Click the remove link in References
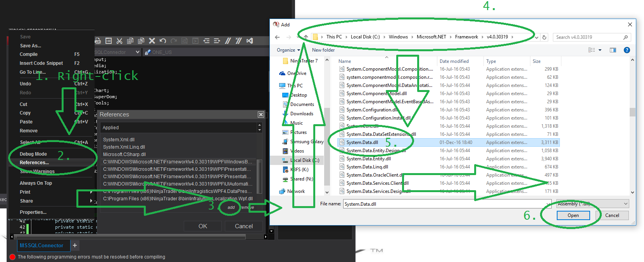The height and width of the screenshot is (262, 644). (x=247, y=207)
